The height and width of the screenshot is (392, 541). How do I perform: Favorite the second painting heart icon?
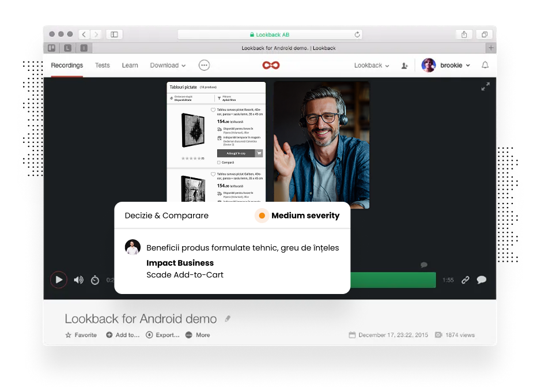pyautogui.click(x=213, y=174)
